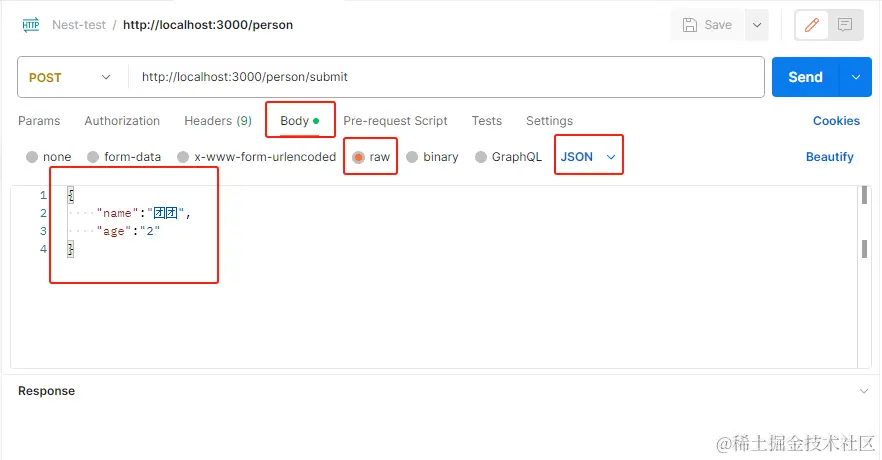Open the Body tab
This screenshot has height=460, width=882.
click(x=300, y=121)
